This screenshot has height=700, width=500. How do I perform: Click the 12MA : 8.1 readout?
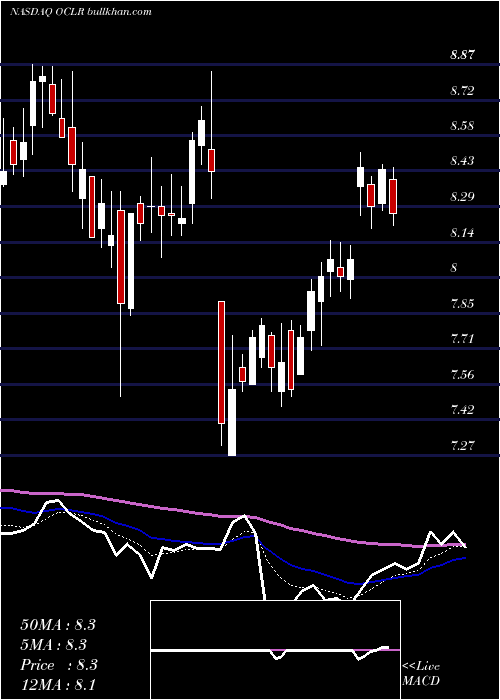pos(58,684)
